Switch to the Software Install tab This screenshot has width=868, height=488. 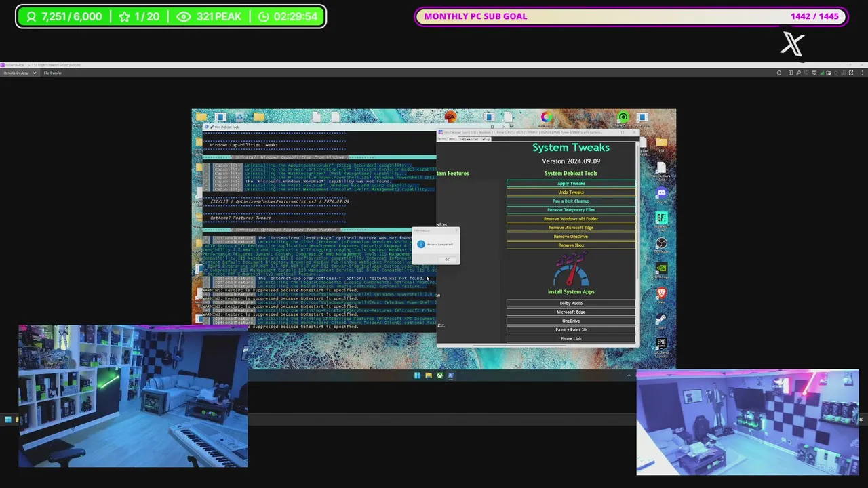pyautogui.click(x=469, y=139)
